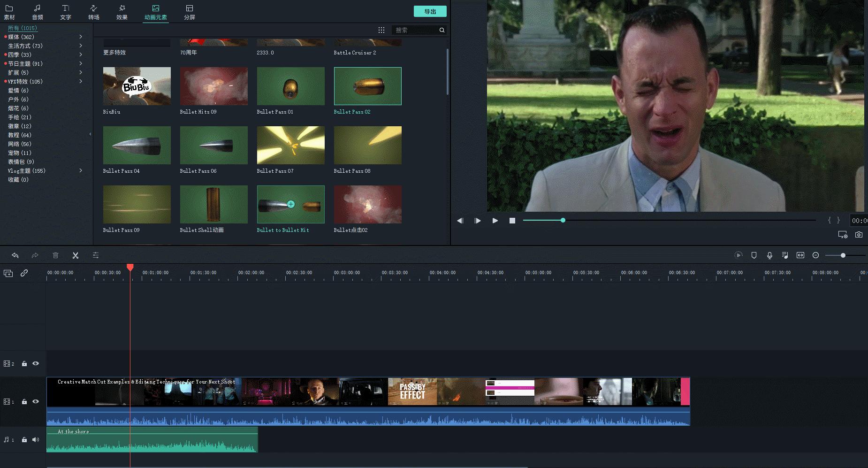The height and width of the screenshot is (468, 868).
Task: Open edit adjustments sliders icon
Action: click(96, 255)
